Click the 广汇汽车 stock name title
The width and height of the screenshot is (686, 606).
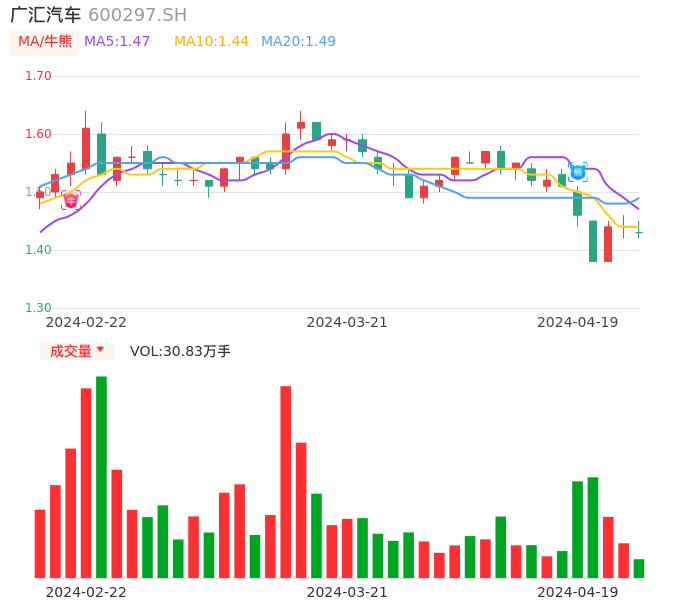click(45, 15)
